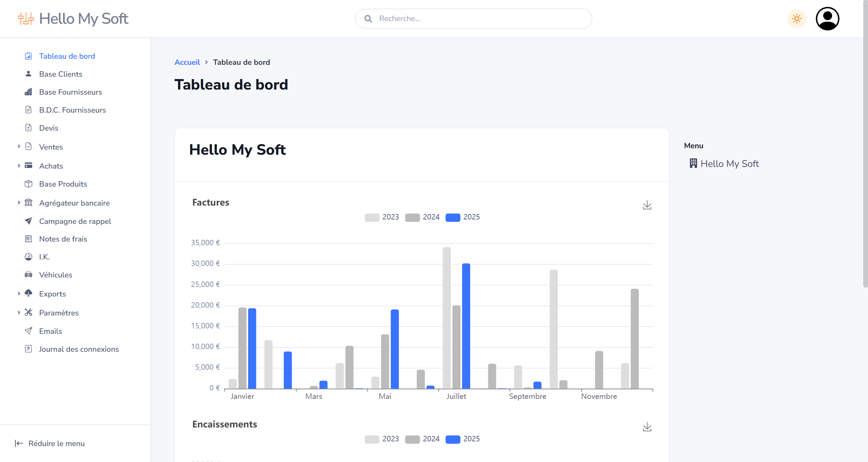This screenshot has height=462, width=868.
Task: Follow the Accueil breadcrumb link
Action: 187,62
